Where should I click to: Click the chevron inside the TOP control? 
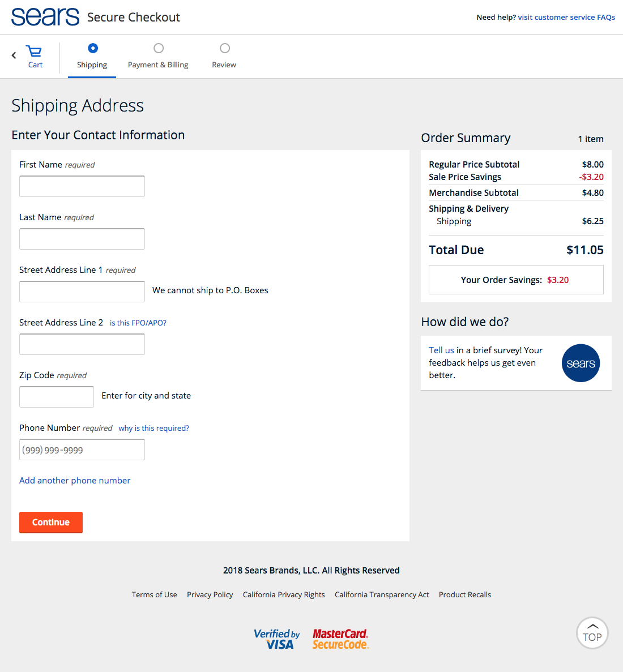[x=592, y=626]
